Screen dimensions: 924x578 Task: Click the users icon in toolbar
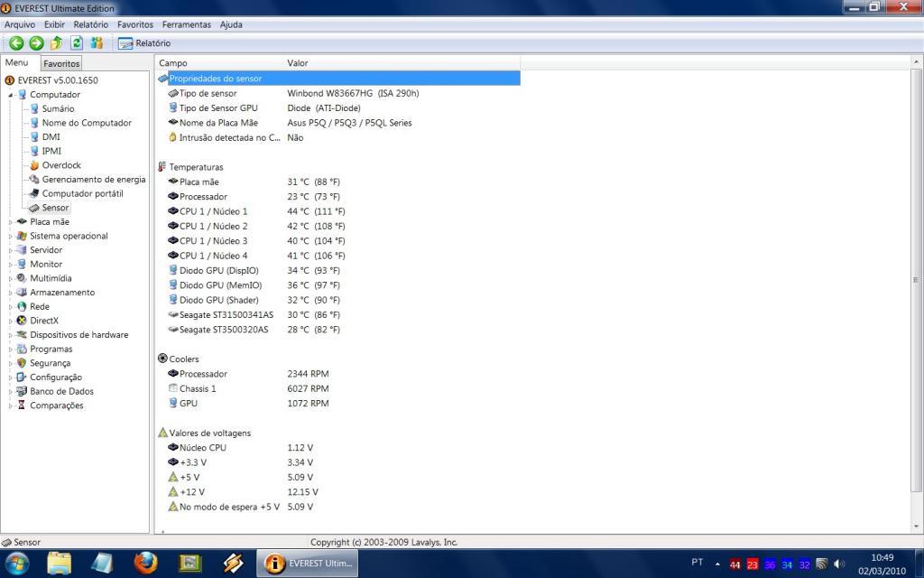click(97, 42)
